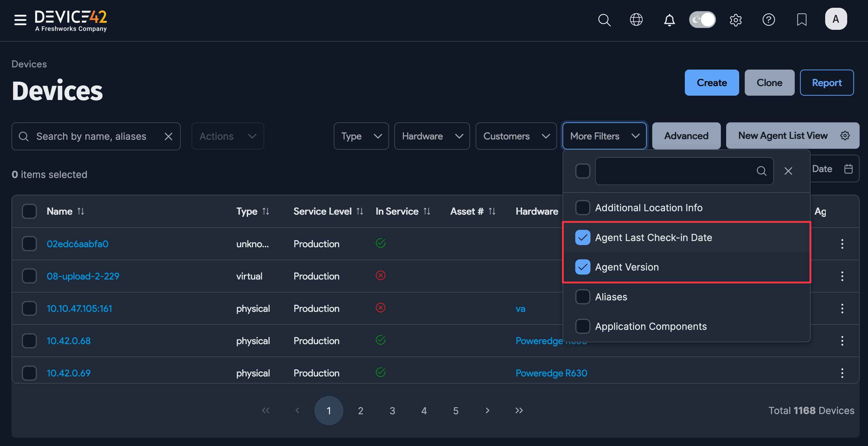This screenshot has height=446, width=868.
Task: Open the help question mark icon
Action: tap(769, 20)
